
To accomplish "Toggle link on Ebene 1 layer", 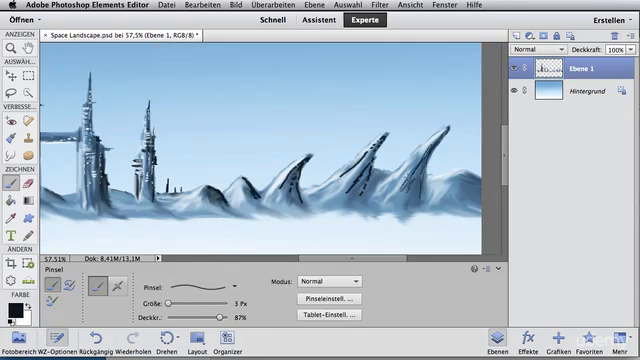I will (x=525, y=68).
